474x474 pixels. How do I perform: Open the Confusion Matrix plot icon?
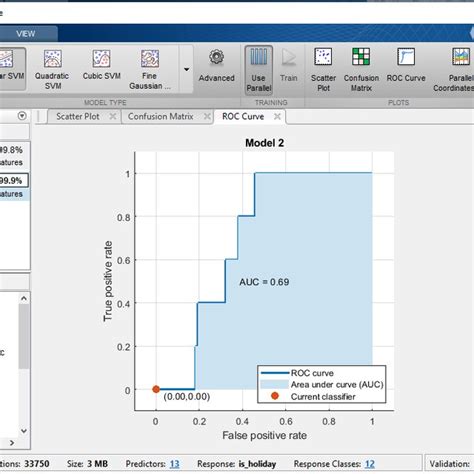tap(361, 70)
